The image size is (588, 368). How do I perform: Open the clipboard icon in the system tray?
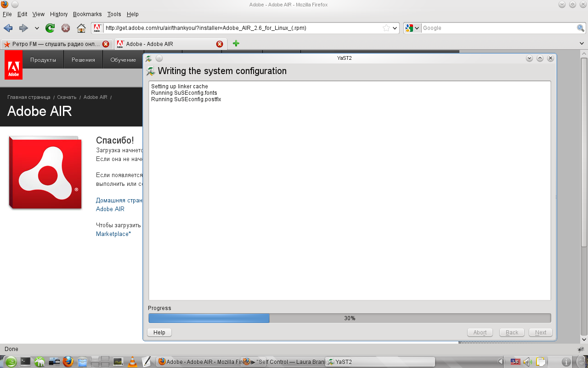coord(541,362)
